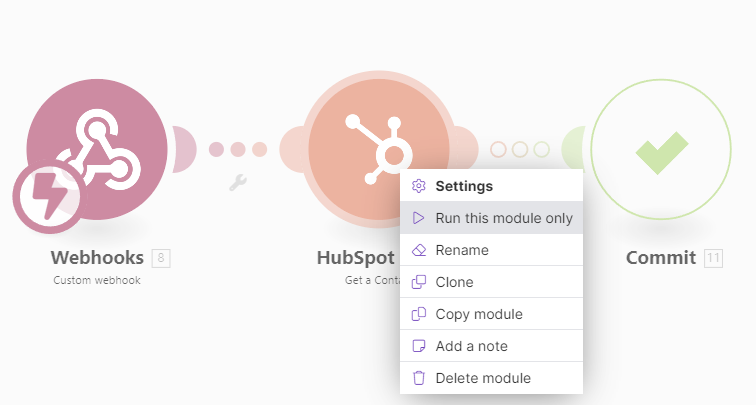Image resolution: width=756 pixels, height=405 pixels.
Task: Choose Copy module menu entry
Action: tap(478, 314)
